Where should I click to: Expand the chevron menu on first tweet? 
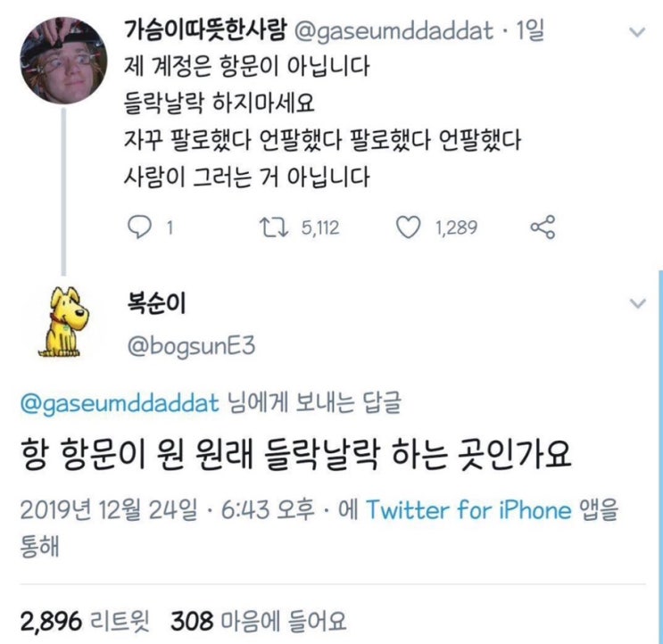point(637,32)
